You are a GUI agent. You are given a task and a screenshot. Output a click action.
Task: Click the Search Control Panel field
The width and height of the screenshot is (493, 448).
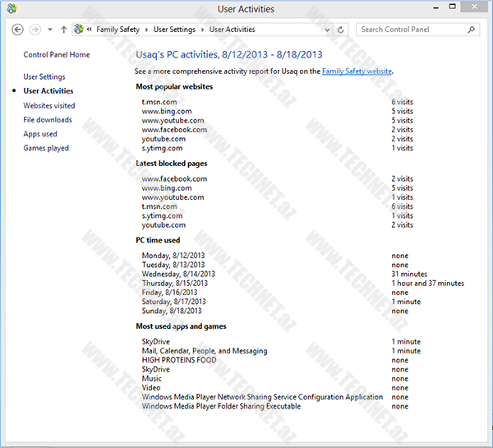pyautogui.click(x=411, y=30)
